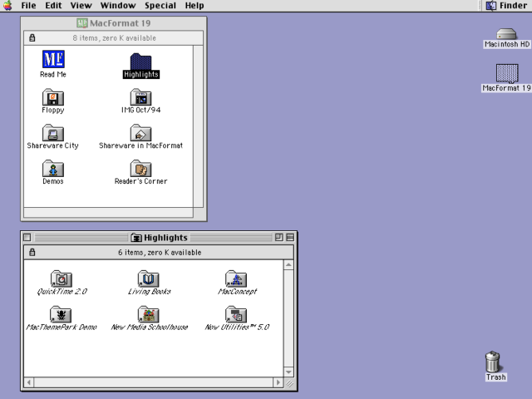
Task: Click the lock icon in MacFormat 19 window
Action: pos(32,37)
